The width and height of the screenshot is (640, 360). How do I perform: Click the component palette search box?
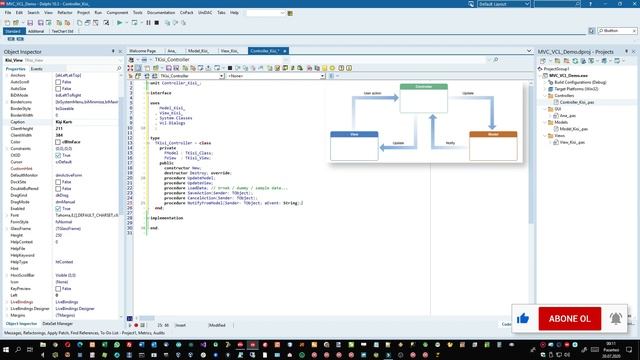(617, 31)
